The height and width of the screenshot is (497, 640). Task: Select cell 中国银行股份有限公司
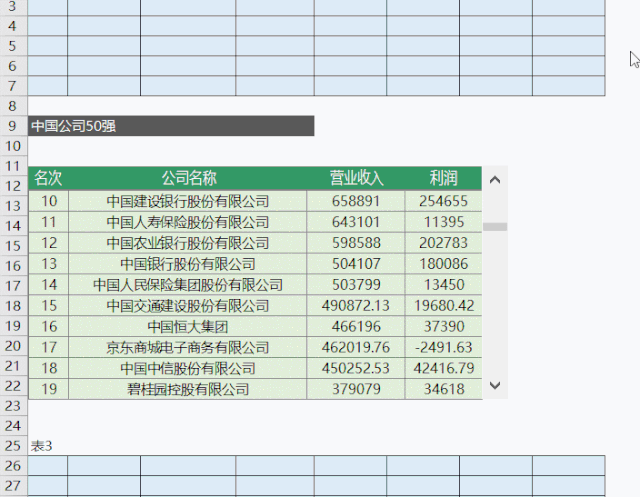(188, 264)
